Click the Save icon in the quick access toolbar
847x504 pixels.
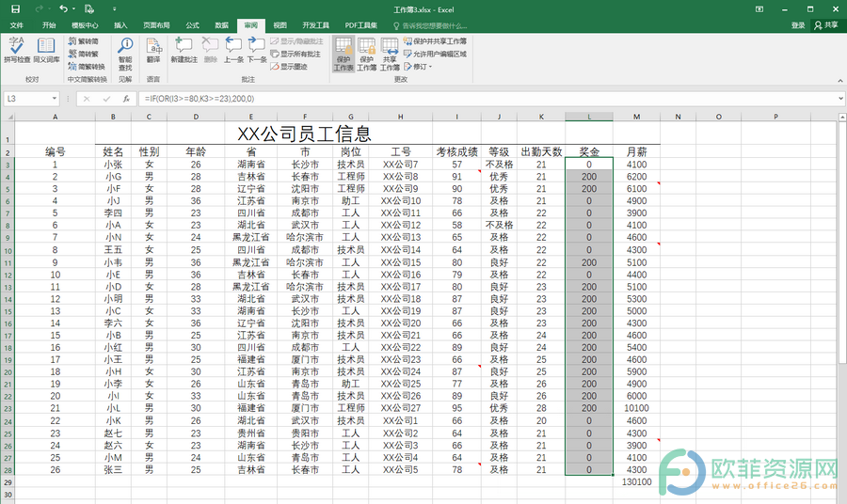coord(15,9)
